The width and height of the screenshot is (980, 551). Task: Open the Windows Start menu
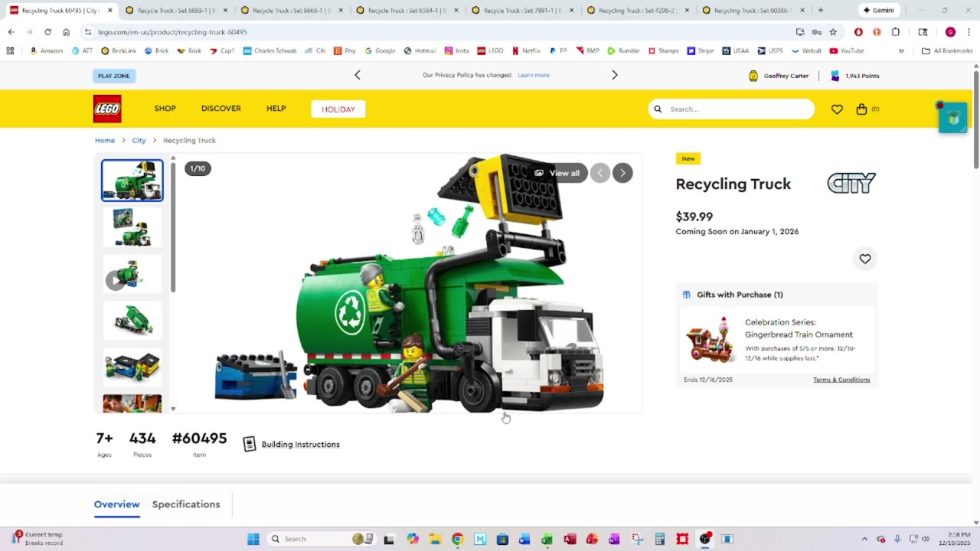tap(253, 539)
